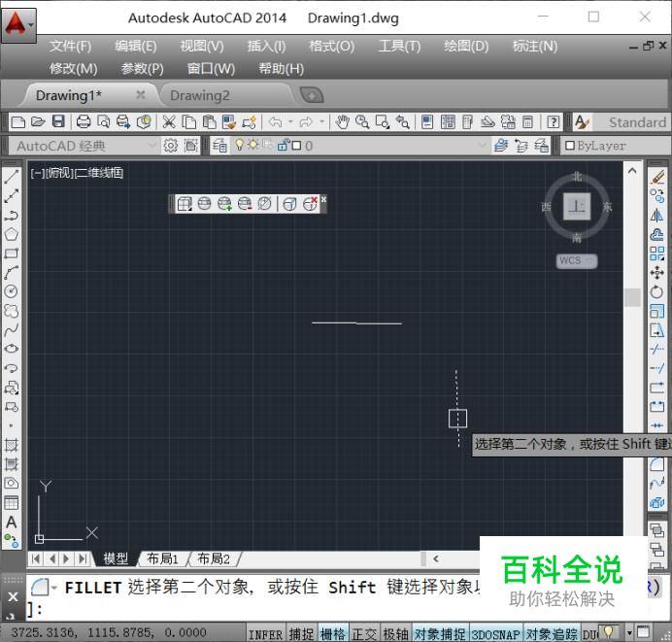This screenshot has height=642, width=672.
Task: Expand the undo history dropdown arrow
Action: [x=290, y=121]
